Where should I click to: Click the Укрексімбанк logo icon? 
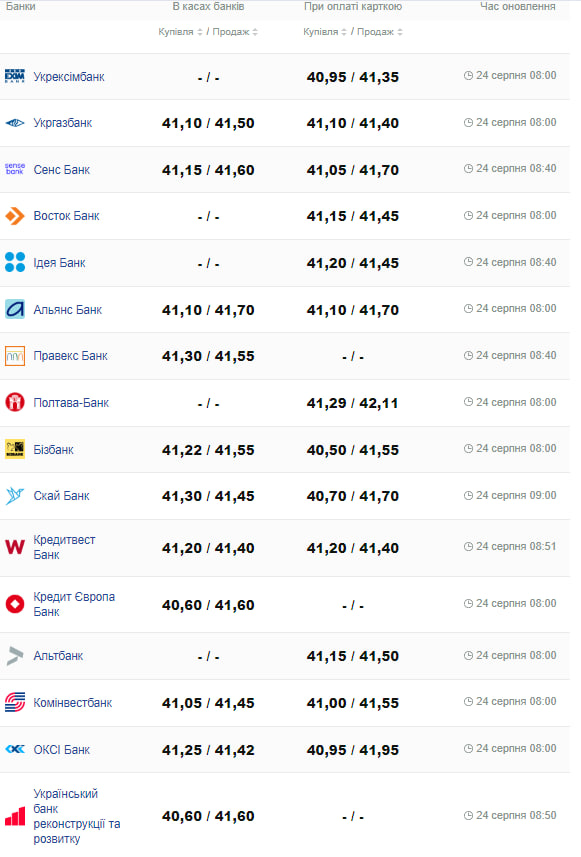coord(15,77)
